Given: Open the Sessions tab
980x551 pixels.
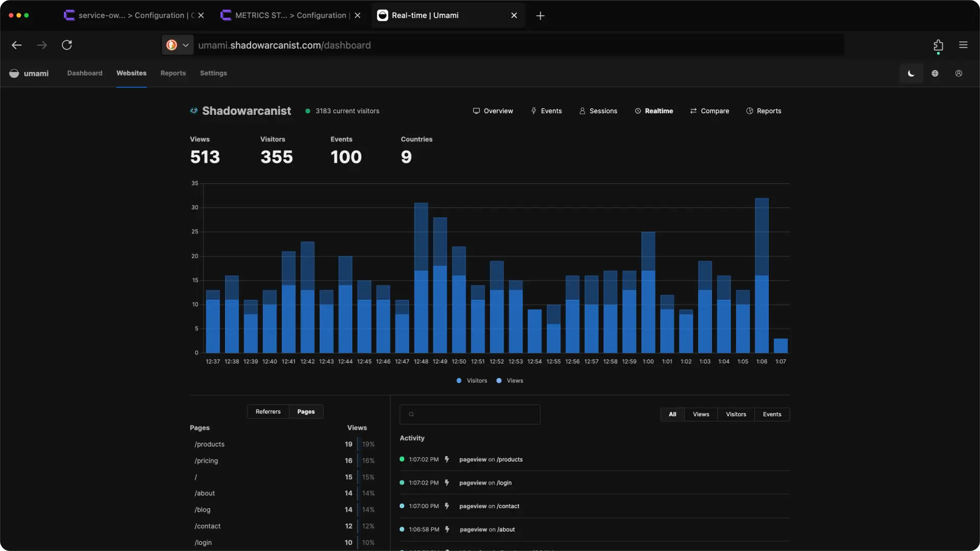Looking at the screenshot, I should (x=598, y=111).
